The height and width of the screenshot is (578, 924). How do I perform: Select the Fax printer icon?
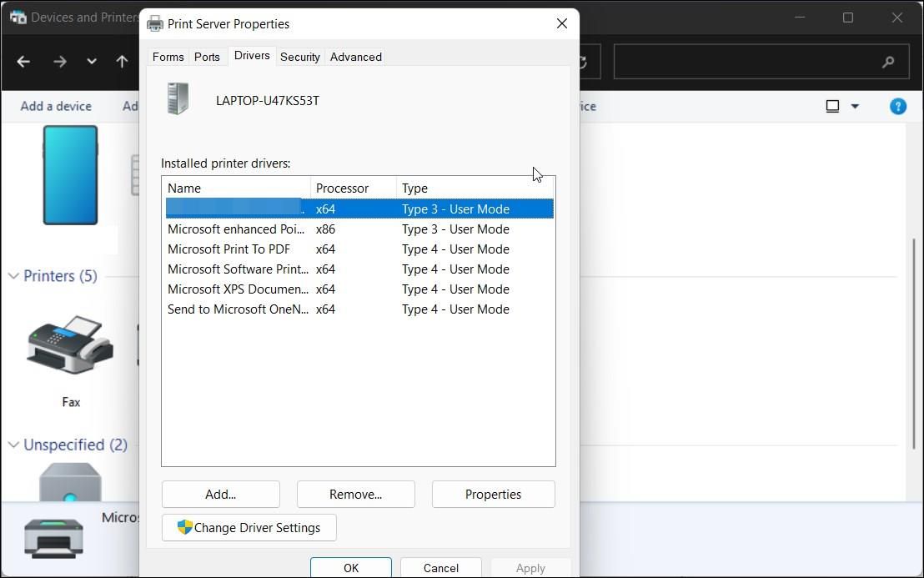coord(70,344)
